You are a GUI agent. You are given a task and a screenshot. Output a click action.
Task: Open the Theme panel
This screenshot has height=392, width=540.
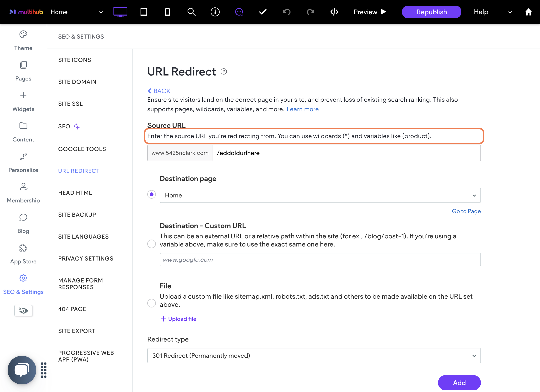tap(23, 41)
